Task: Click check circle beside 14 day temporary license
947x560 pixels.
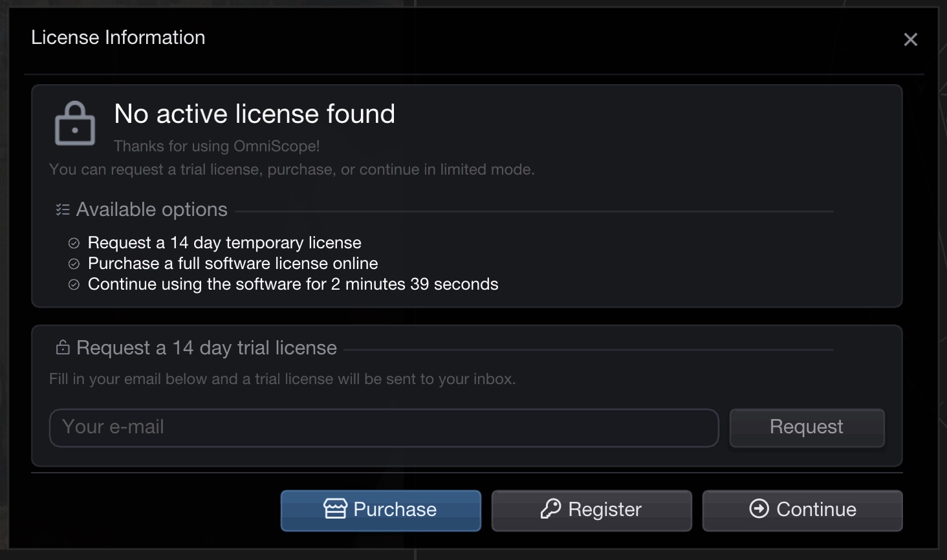Action: [x=74, y=243]
